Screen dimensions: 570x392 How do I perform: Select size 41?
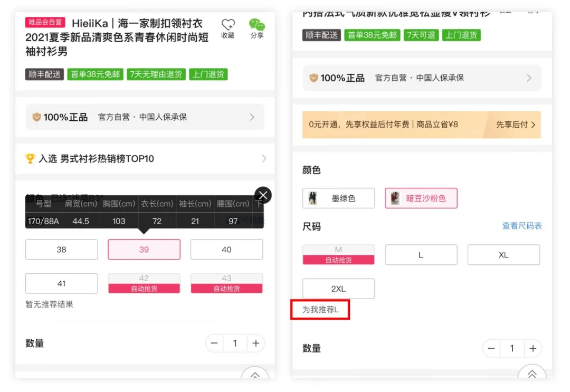[x=61, y=283]
